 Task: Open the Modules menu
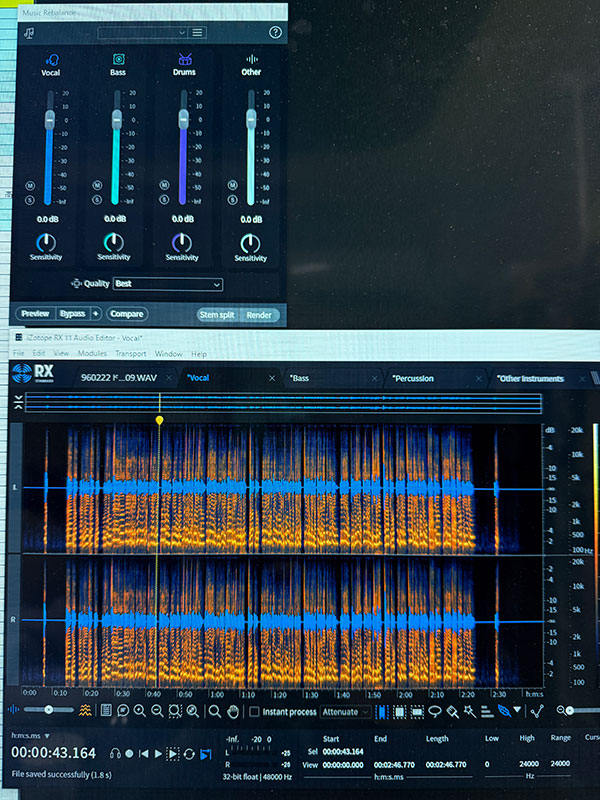[92, 353]
